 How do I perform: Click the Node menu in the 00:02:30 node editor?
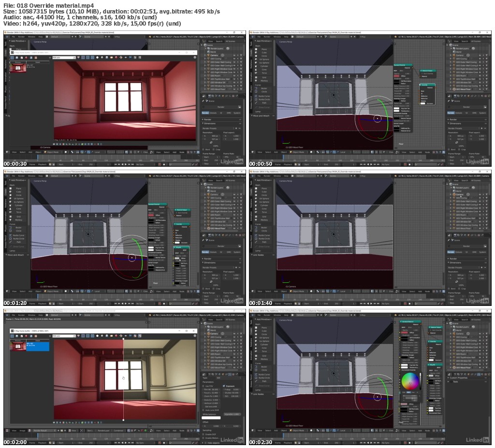(427, 430)
